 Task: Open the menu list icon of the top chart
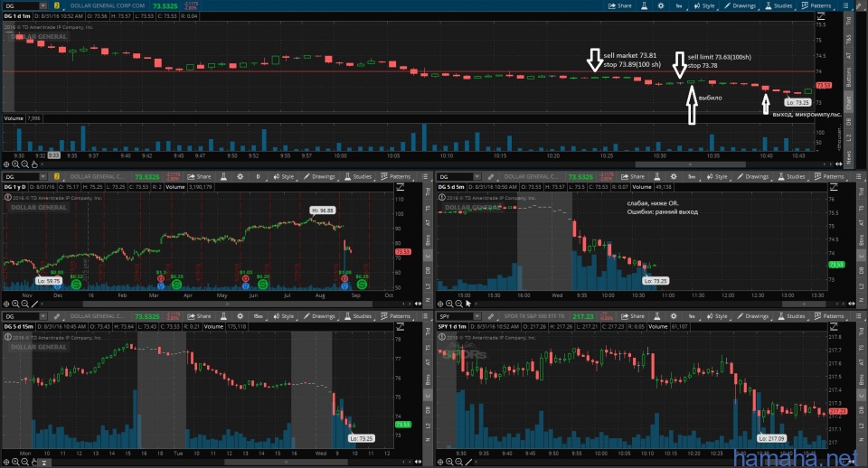[846, 5]
